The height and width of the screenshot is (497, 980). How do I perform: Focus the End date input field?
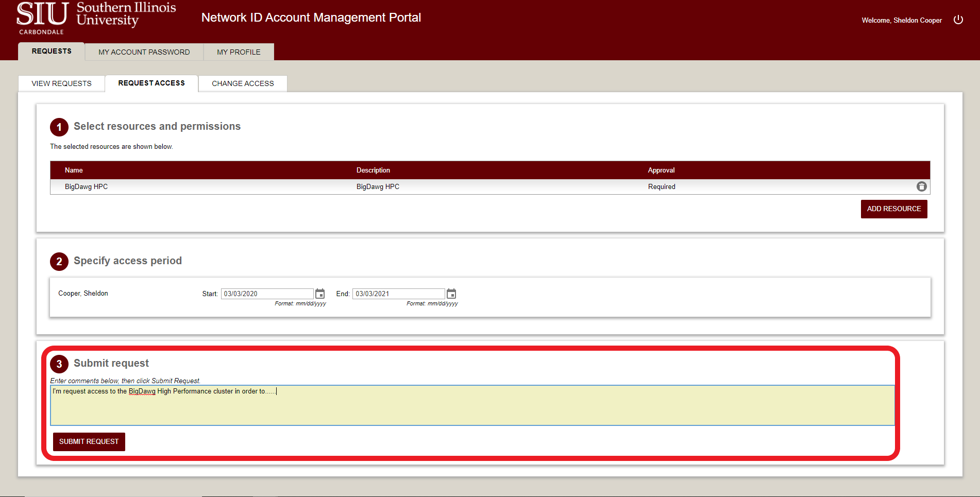398,294
